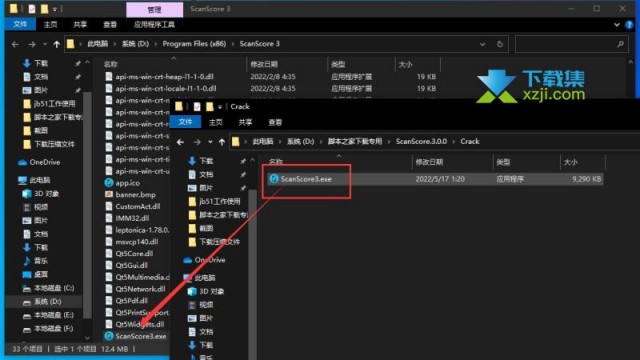The width and height of the screenshot is (640, 360).
Task: Select 此电脑 in ScanScore 3 sidebar
Action: coord(35,180)
